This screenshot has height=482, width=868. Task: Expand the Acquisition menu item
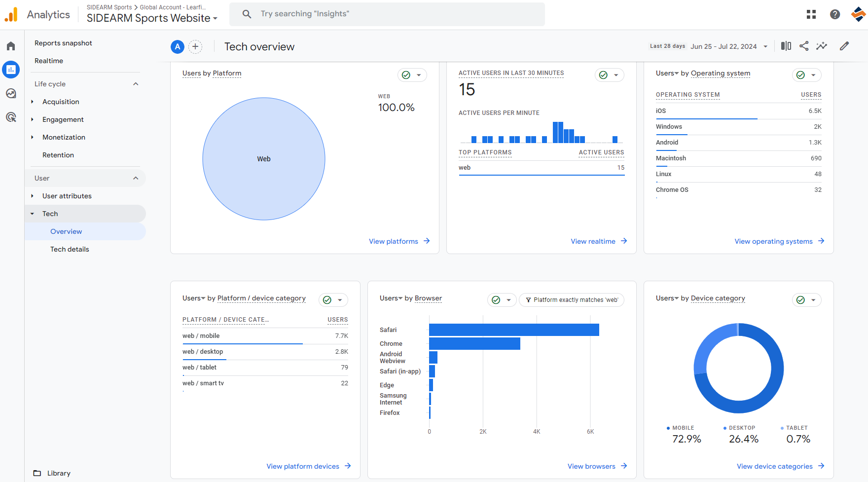tap(33, 102)
